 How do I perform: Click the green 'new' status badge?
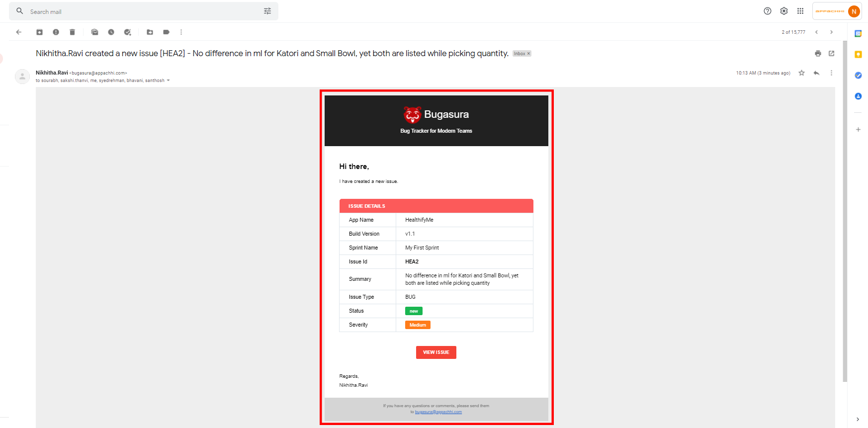click(414, 311)
